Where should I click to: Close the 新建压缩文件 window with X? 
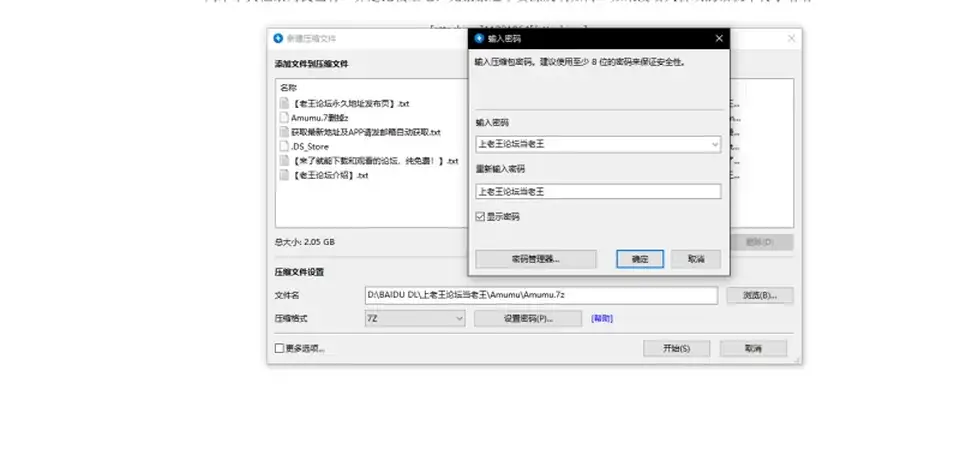pos(791,38)
